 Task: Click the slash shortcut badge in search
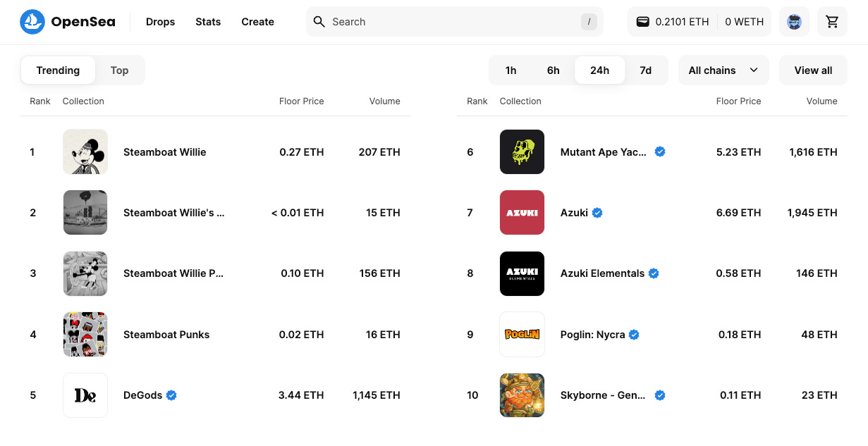(589, 22)
